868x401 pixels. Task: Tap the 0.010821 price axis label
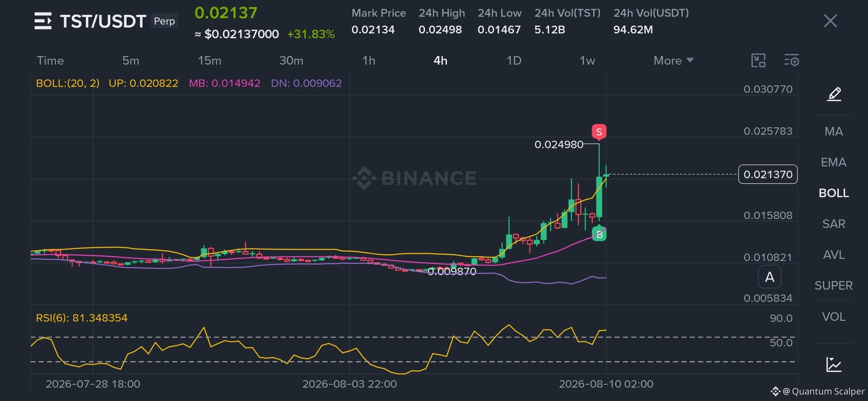coord(768,257)
